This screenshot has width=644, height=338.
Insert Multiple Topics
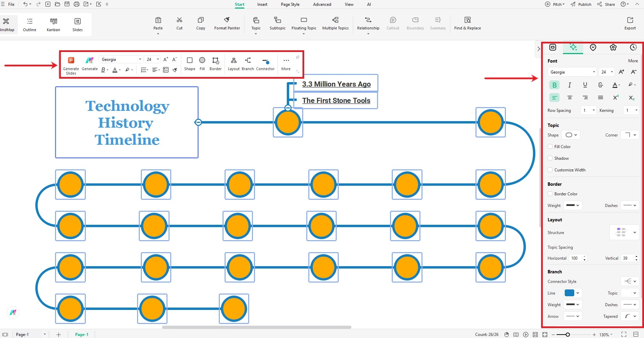coord(335,23)
